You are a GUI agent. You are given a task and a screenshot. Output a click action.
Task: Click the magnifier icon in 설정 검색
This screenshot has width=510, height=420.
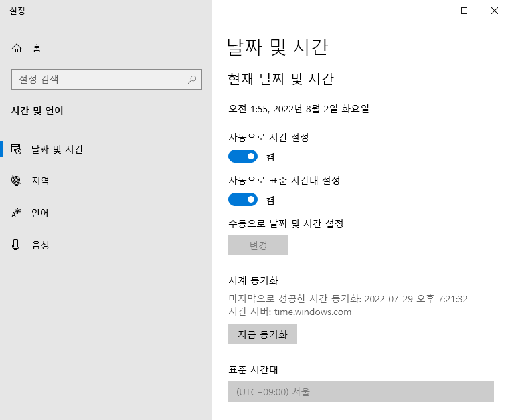(x=192, y=80)
